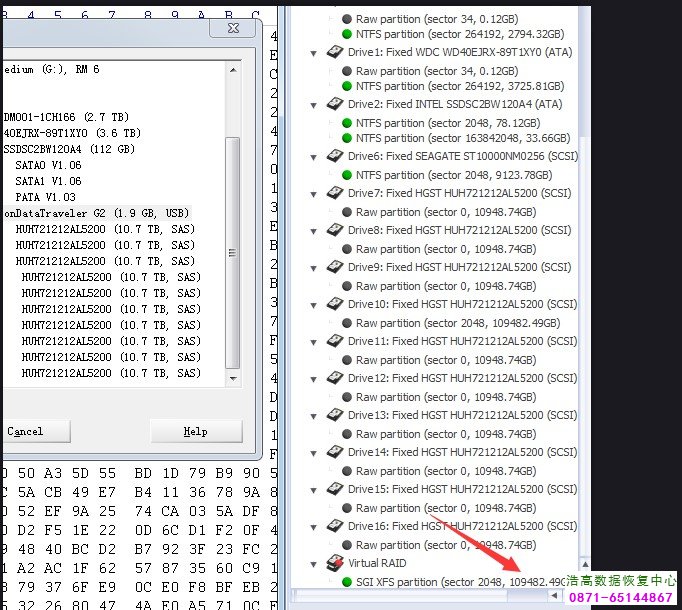Image resolution: width=682 pixels, height=610 pixels.
Task: Collapse the Drive7 HGST tree node
Action: pyautogui.click(x=314, y=193)
